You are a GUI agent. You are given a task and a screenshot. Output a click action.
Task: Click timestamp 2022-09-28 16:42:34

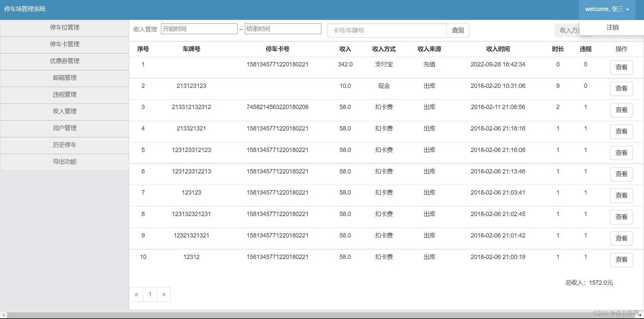coord(498,64)
